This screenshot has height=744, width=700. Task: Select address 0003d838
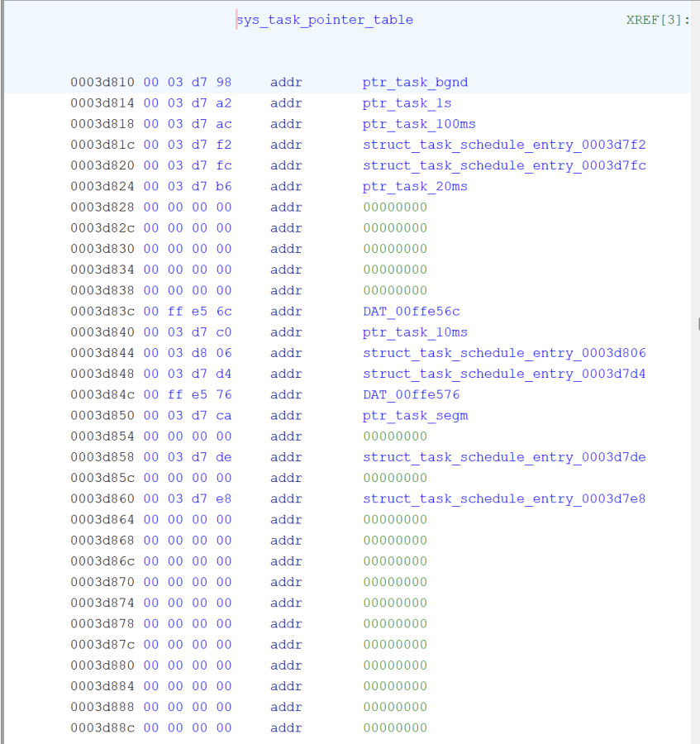(102, 291)
